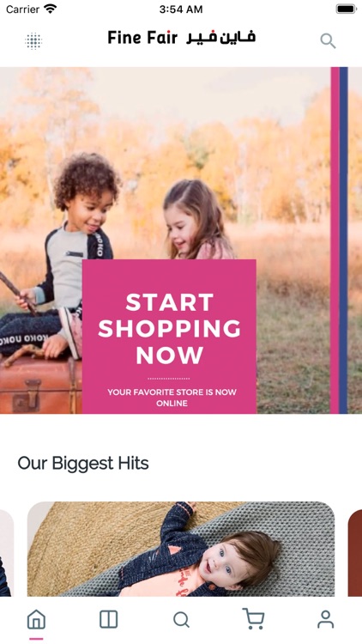Tap the next banner slide at right edge

(355, 240)
